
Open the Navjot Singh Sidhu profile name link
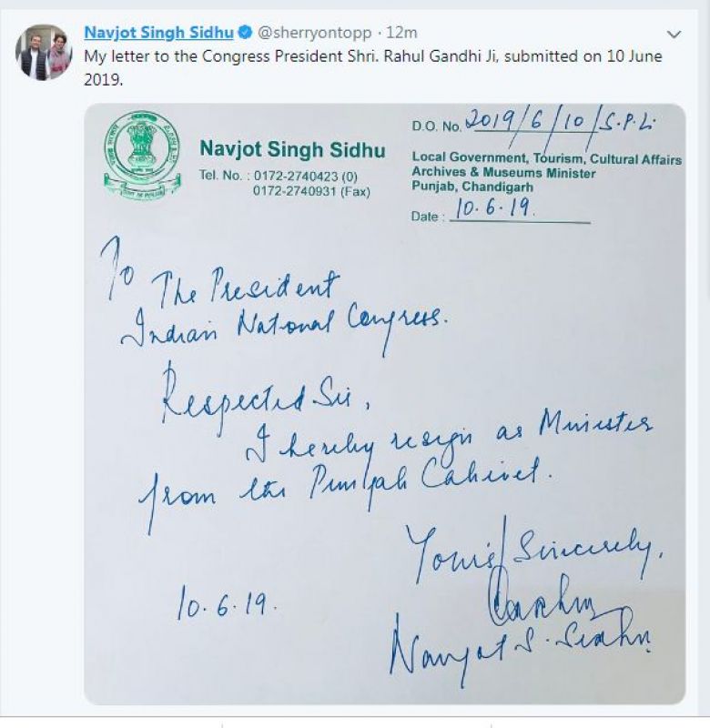coord(159,34)
